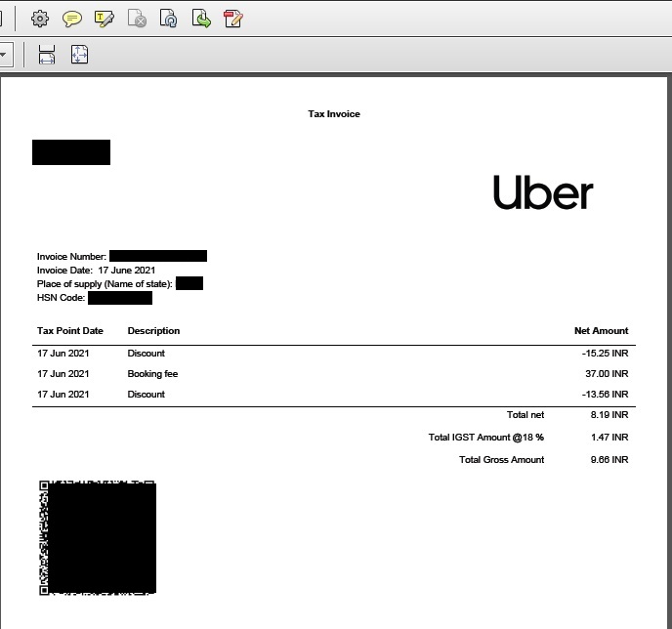This screenshot has height=629, width=672.
Task: Select the Booking fee description
Action: click(x=152, y=374)
